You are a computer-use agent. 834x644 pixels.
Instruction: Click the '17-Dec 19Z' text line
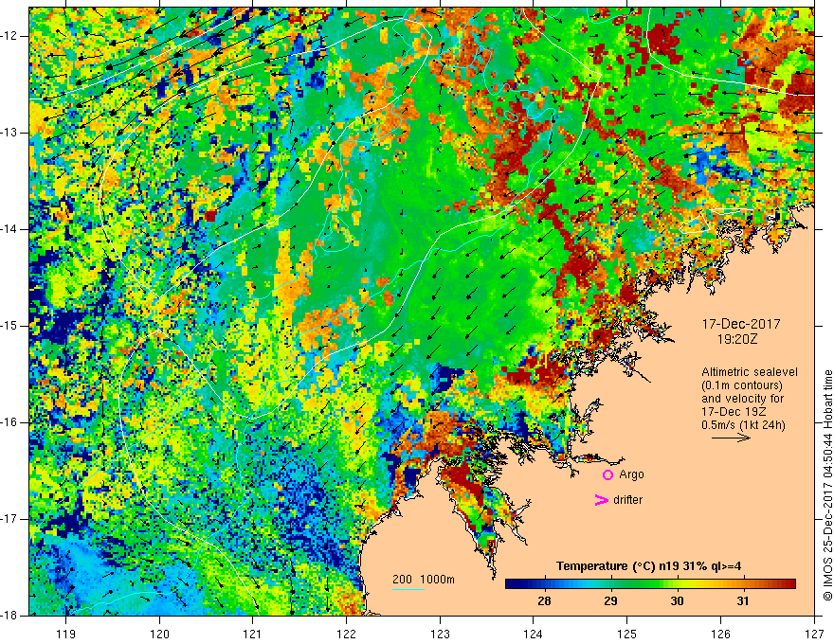732,412
